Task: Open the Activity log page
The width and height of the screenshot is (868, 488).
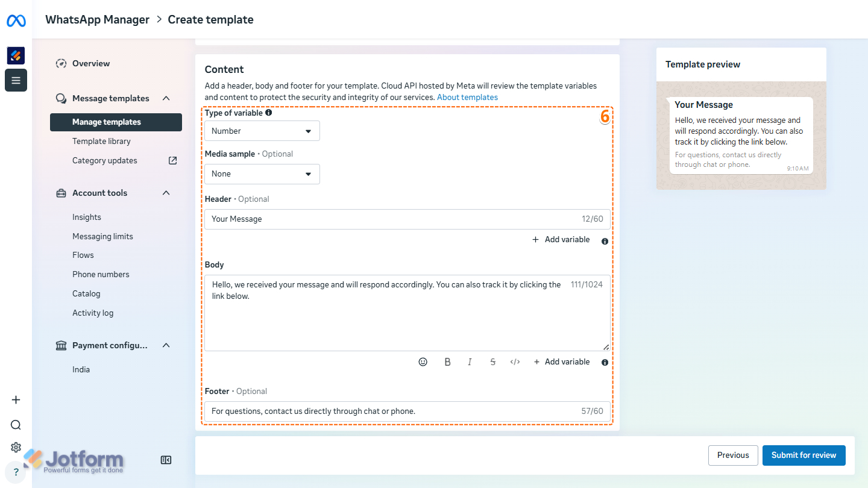Action: [x=93, y=313]
